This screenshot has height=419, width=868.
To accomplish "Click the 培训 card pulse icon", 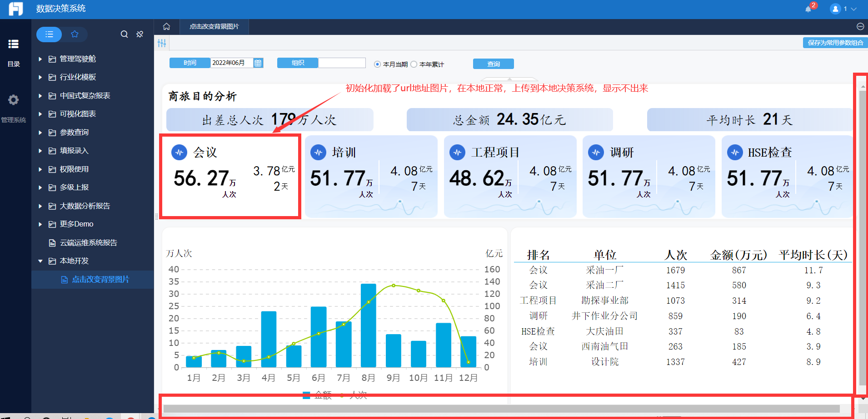I will (318, 153).
